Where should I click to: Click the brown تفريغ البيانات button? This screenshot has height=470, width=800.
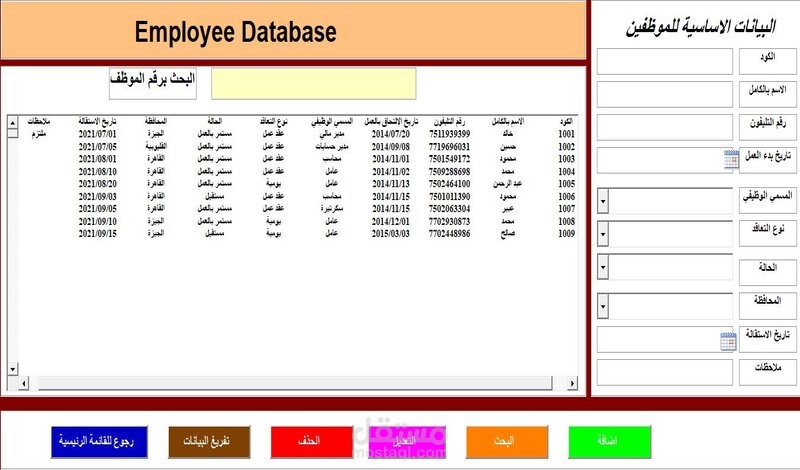pyautogui.click(x=209, y=442)
